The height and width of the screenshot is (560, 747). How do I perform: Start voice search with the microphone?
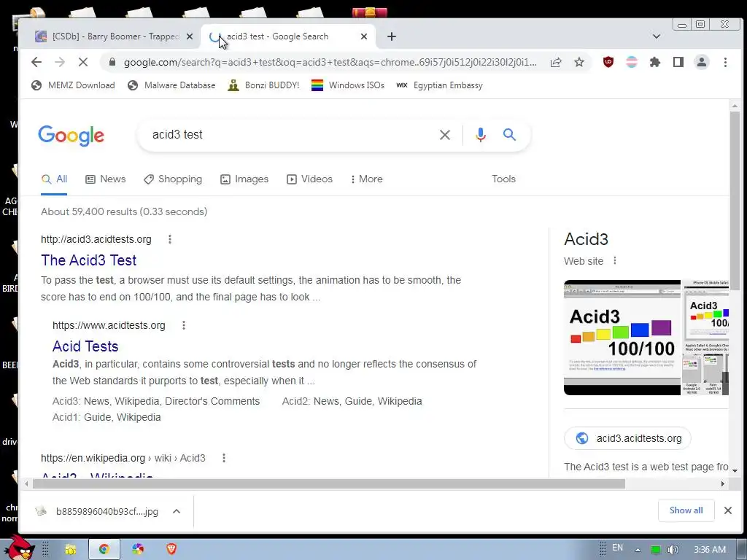tap(481, 135)
